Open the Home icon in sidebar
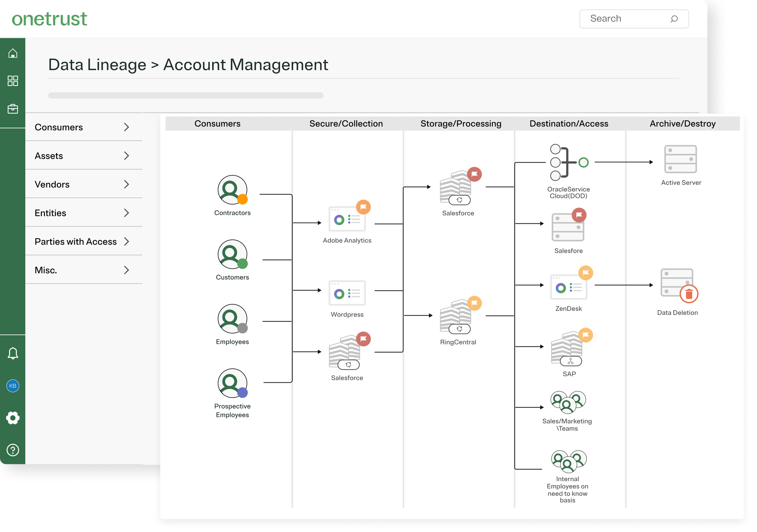 [13, 53]
